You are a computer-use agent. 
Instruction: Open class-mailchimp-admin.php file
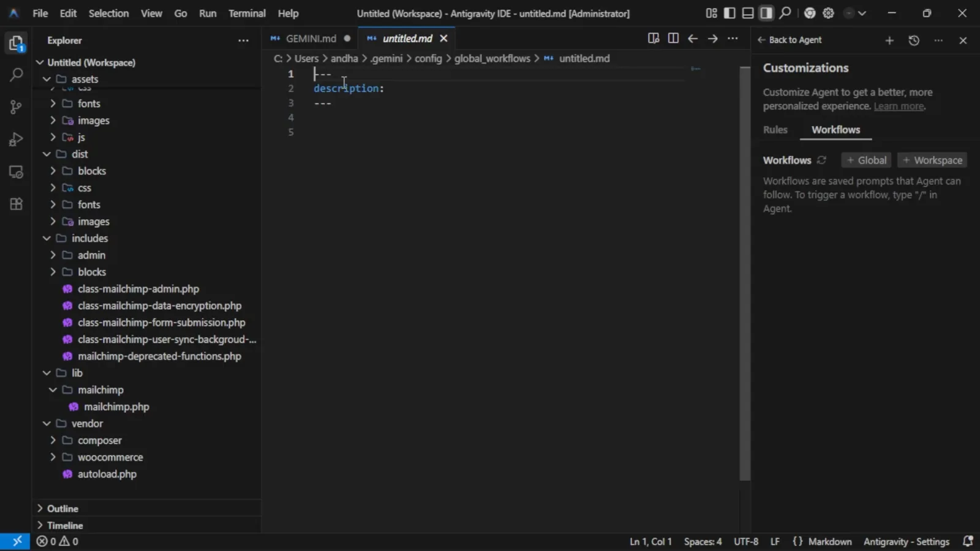(138, 289)
